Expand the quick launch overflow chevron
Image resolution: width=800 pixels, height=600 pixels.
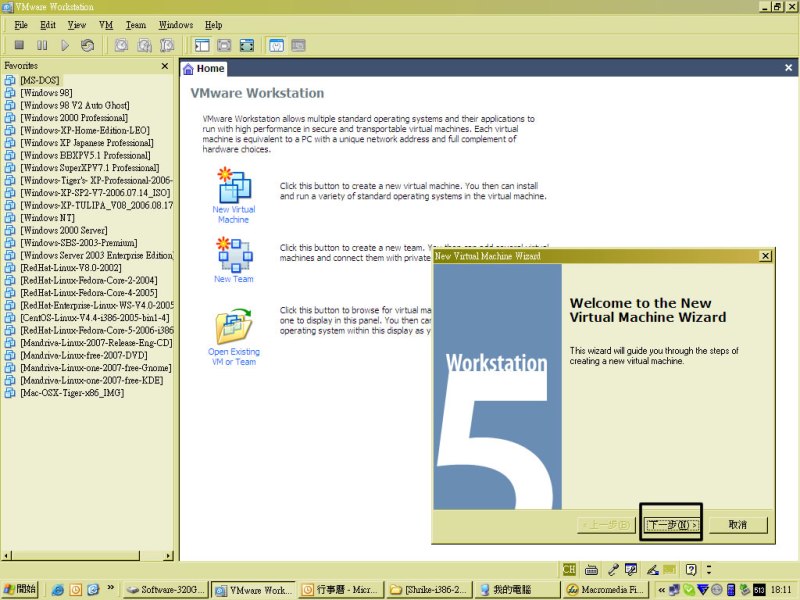tap(110, 587)
